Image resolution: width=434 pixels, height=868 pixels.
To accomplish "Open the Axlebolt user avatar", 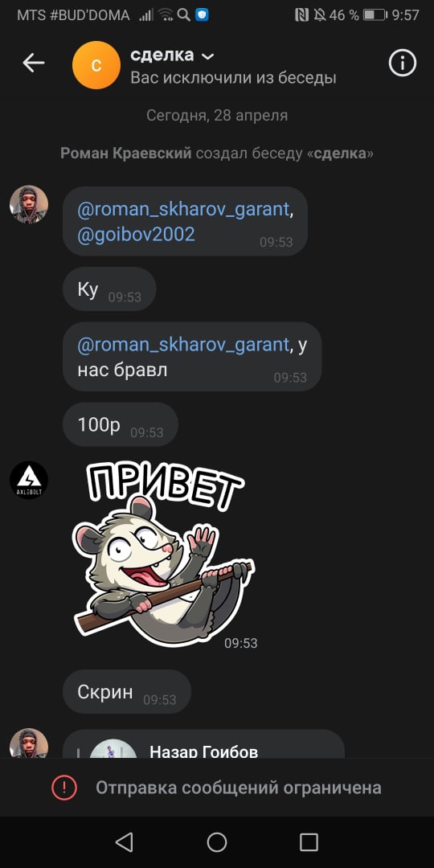I will 29,480.
